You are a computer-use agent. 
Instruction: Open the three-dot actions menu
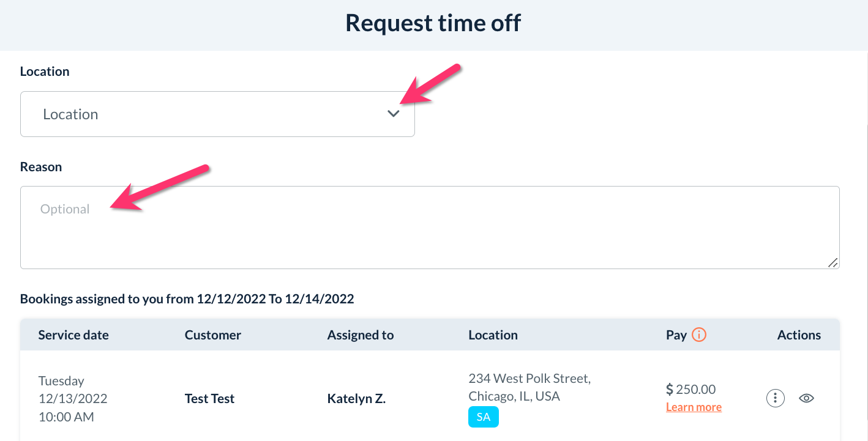click(776, 398)
